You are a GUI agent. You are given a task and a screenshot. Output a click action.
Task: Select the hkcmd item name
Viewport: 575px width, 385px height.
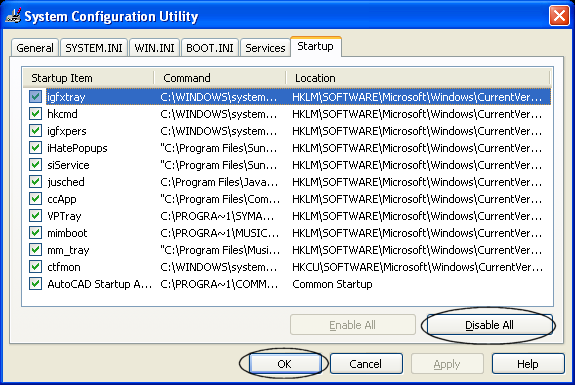[62, 114]
